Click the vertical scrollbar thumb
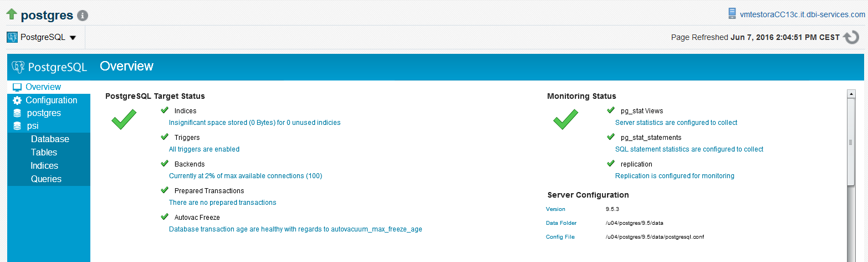Viewport: 868px width, 262px height. click(x=851, y=143)
